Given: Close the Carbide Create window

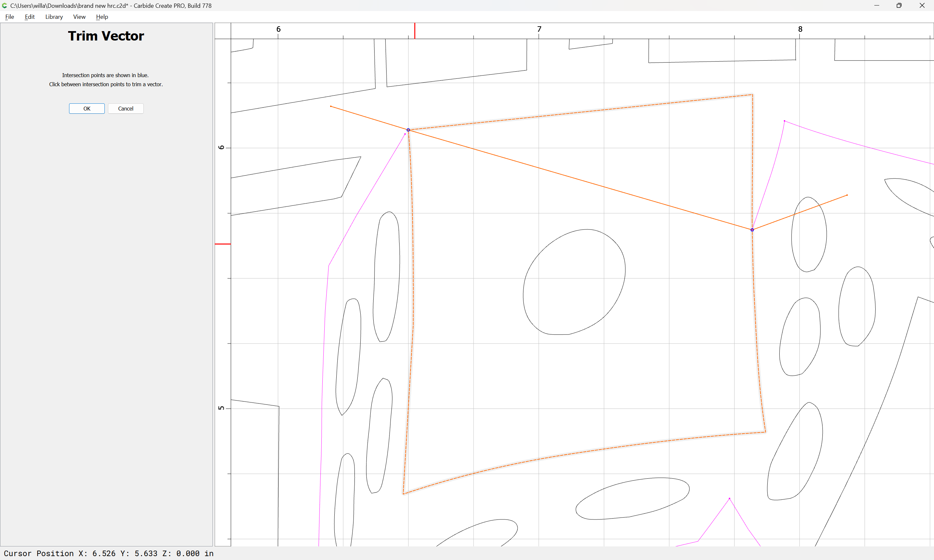Looking at the screenshot, I should [922, 6].
